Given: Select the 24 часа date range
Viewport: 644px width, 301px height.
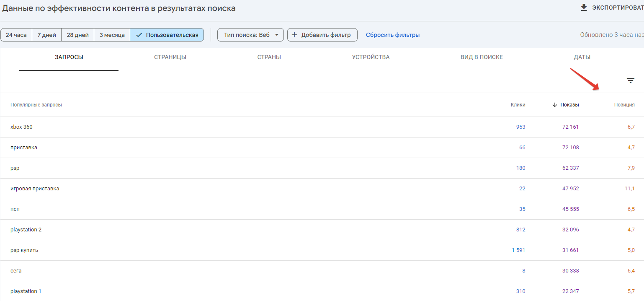Looking at the screenshot, I should (16, 35).
